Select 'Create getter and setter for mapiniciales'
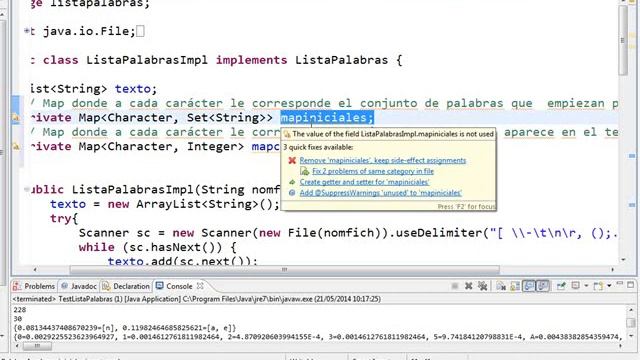Image resolution: width=640 pixels, height=360 pixels. (364, 182)
